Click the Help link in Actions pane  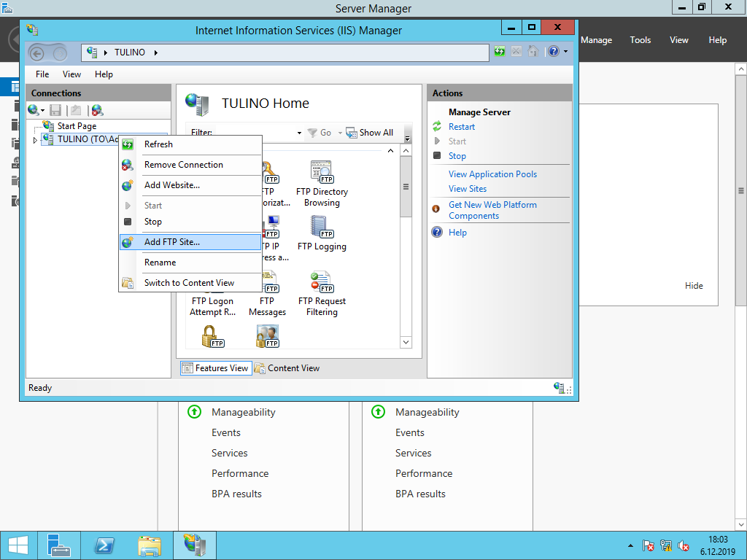(457, 233)
